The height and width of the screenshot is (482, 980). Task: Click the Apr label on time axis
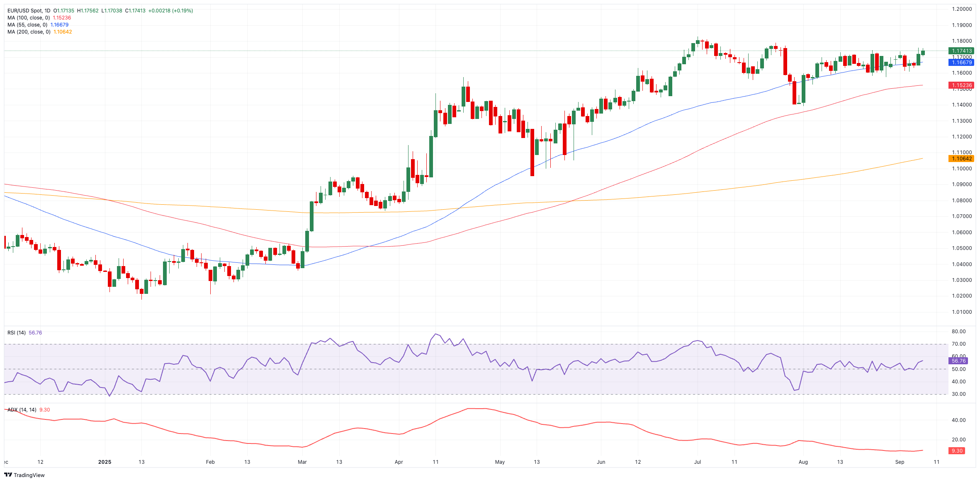click(399, 462)
